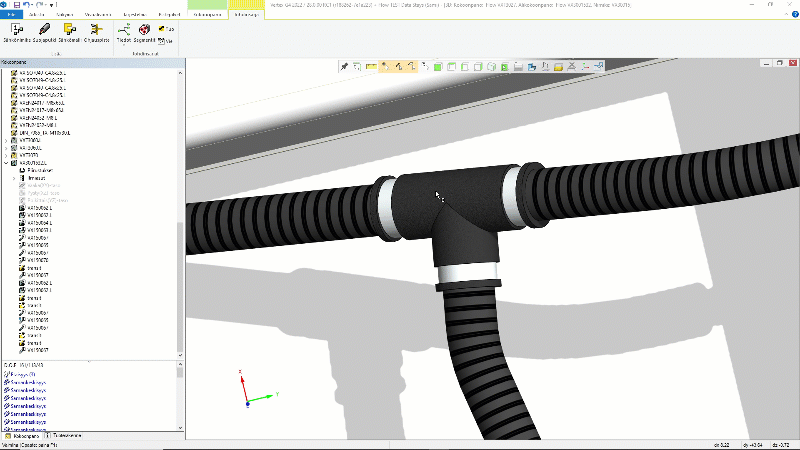Screen dimensions: 800x450
Task: Open the blue File tab
Action: (10, 16)
